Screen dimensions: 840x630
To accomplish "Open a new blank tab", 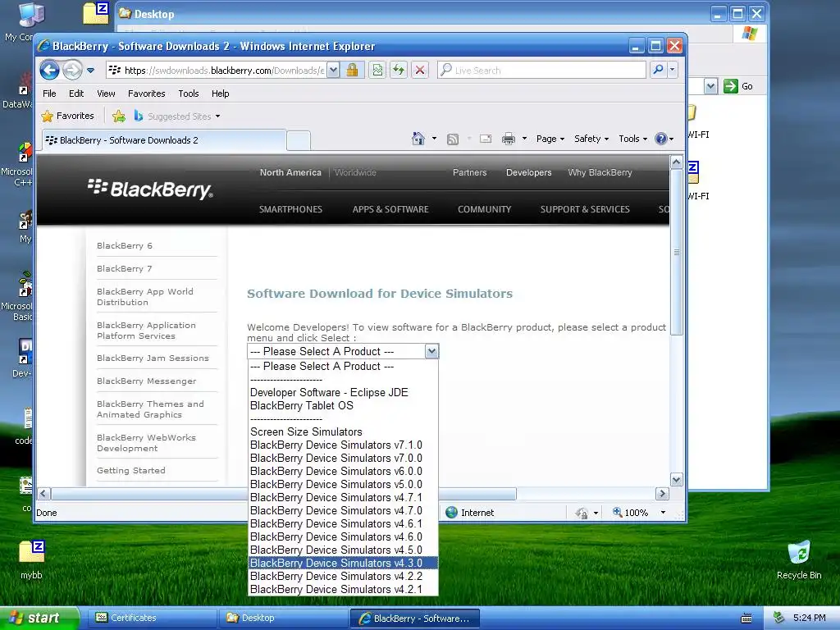I will pos(299,141).
